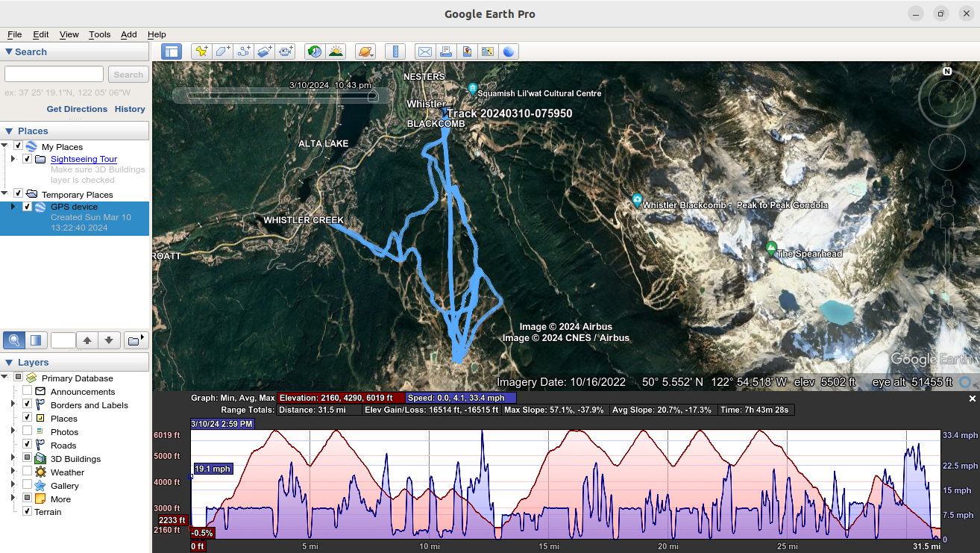Record a tour with the camera icon
980x553 pixels.
(286, 51)
